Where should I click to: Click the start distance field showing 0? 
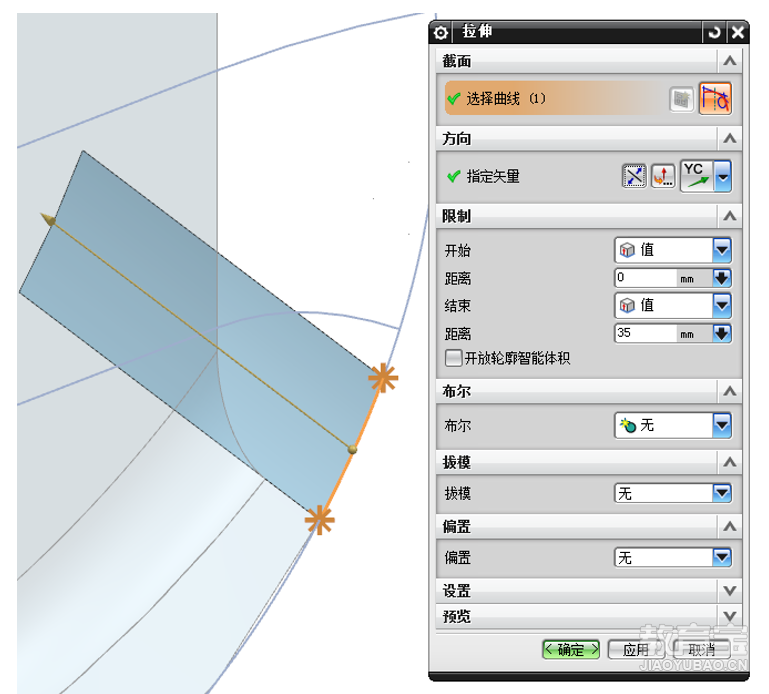[645, 278]
